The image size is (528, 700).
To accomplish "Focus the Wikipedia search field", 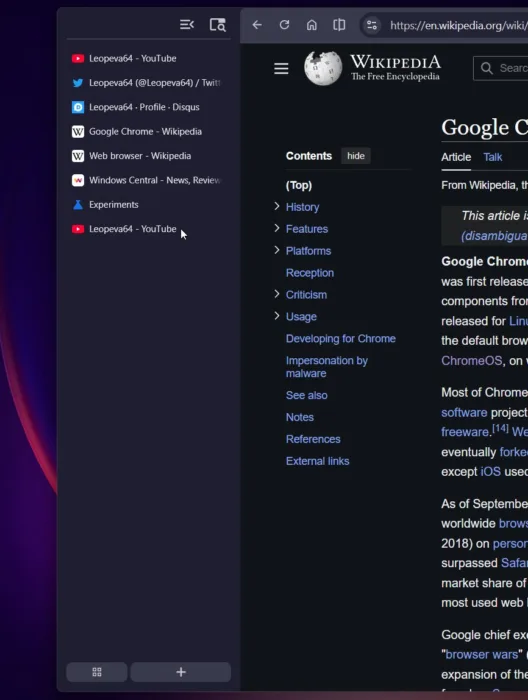I will pyautogui.click(x=501, y=68).
